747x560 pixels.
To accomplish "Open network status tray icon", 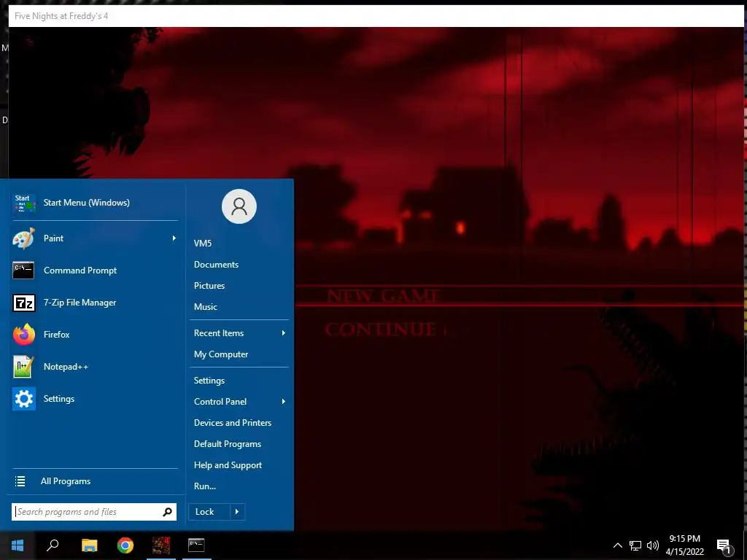I will coord(635,545).
